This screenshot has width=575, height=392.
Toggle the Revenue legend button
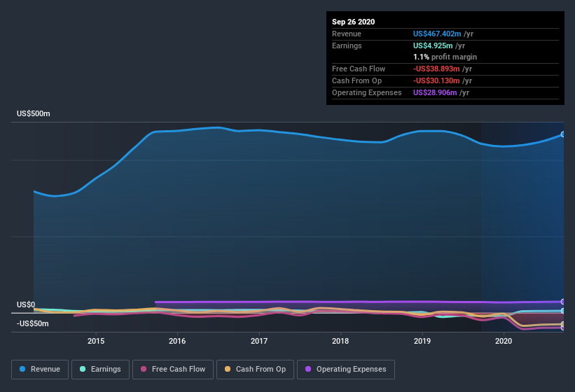click(40, 370)
